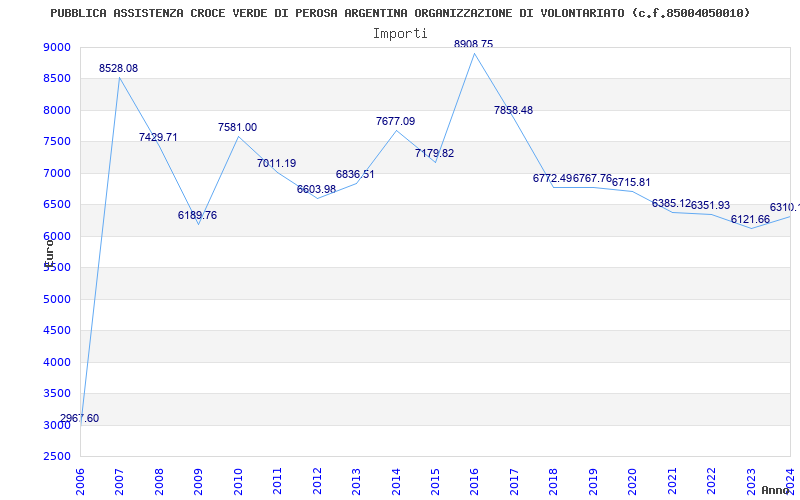Click the y-axis tick 8500
This screenshot has height=500, width=800.
click(x=57, y=79)
